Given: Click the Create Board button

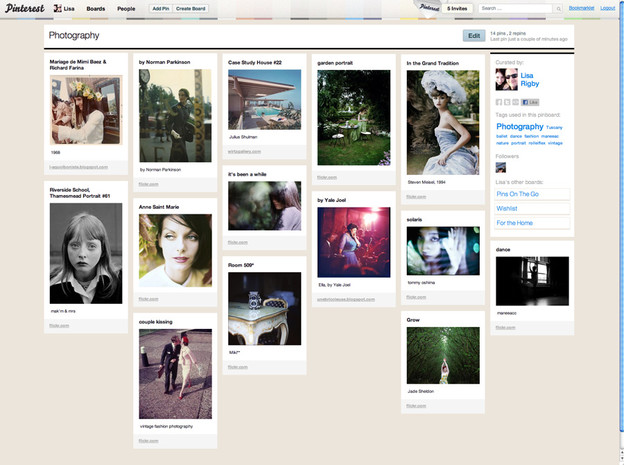Looking at the screenshot, I should [190, 8].
